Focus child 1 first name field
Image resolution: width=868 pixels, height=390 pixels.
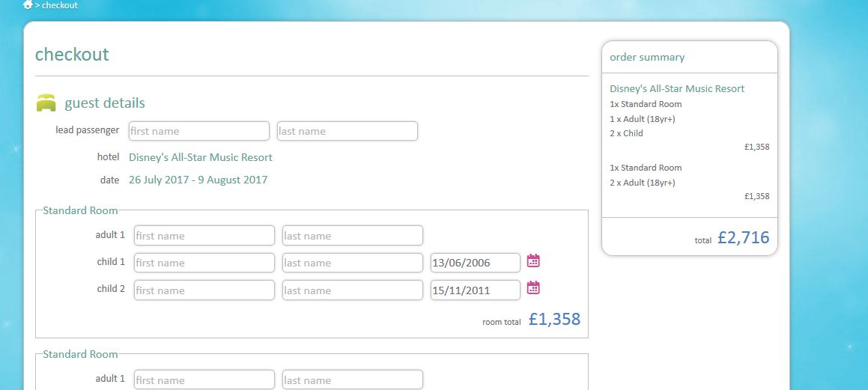[204, 263]
